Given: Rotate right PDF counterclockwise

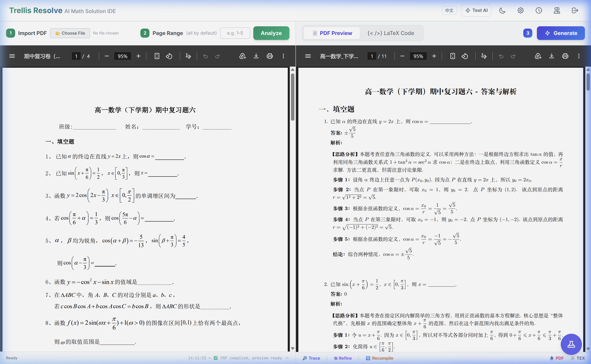Looking at the screenshot, I should [465, 56].
